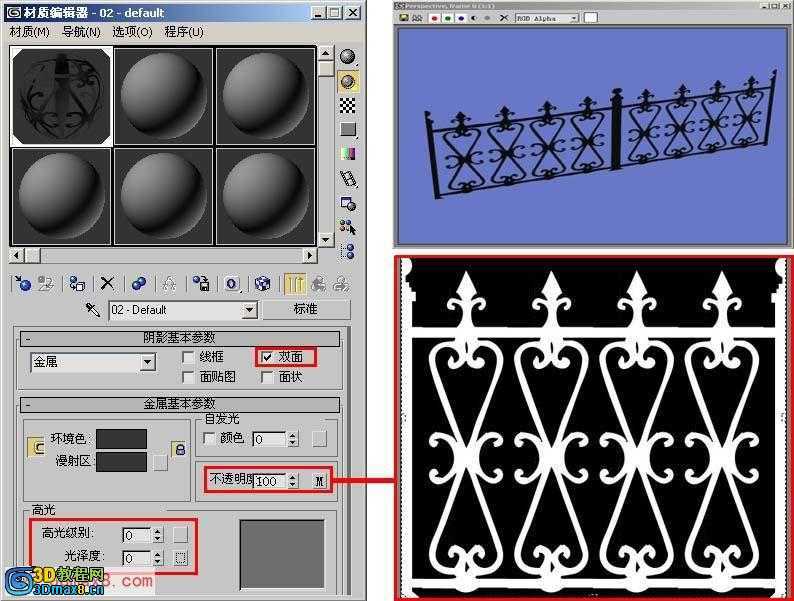Click white color swatch in render window toolbar
Viewport: 794px width, 601px height.
pos(590,18)
